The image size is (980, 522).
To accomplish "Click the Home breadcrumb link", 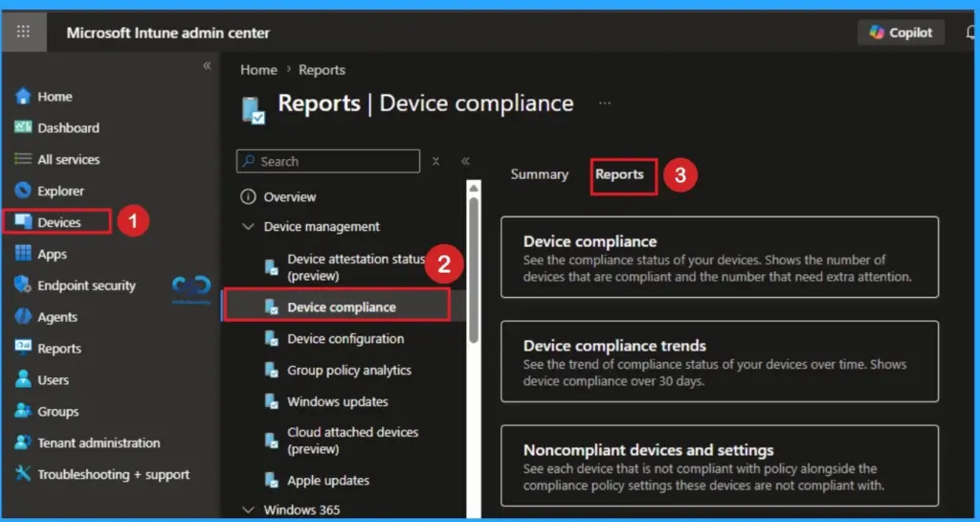I will point(258,70).
